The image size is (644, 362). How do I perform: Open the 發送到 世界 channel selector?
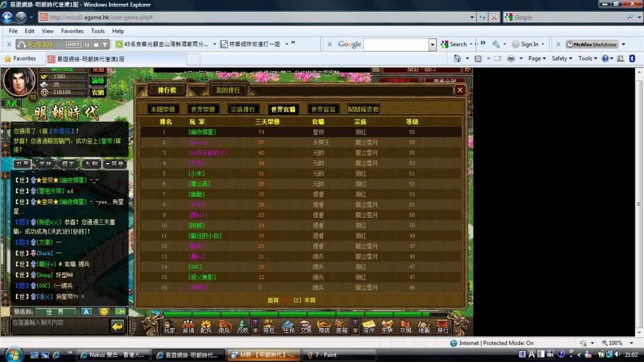55,312
